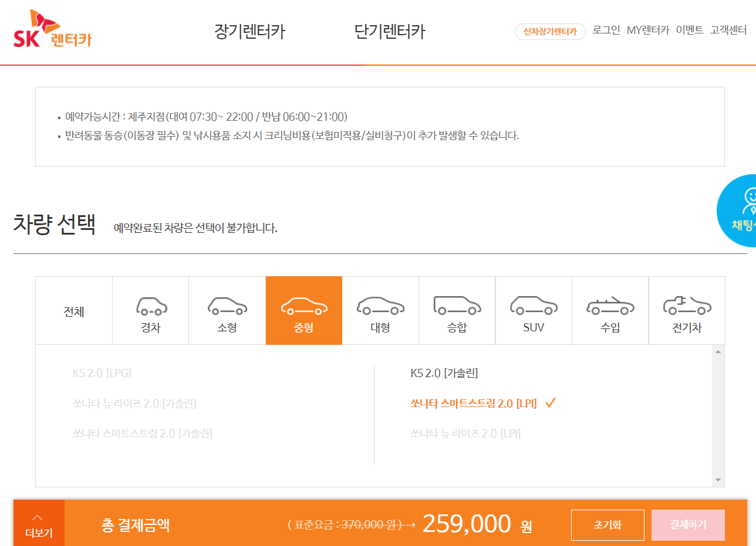Click the 총 결제금액 label
Screen dimensions: 756x546
tap(136, 525)
